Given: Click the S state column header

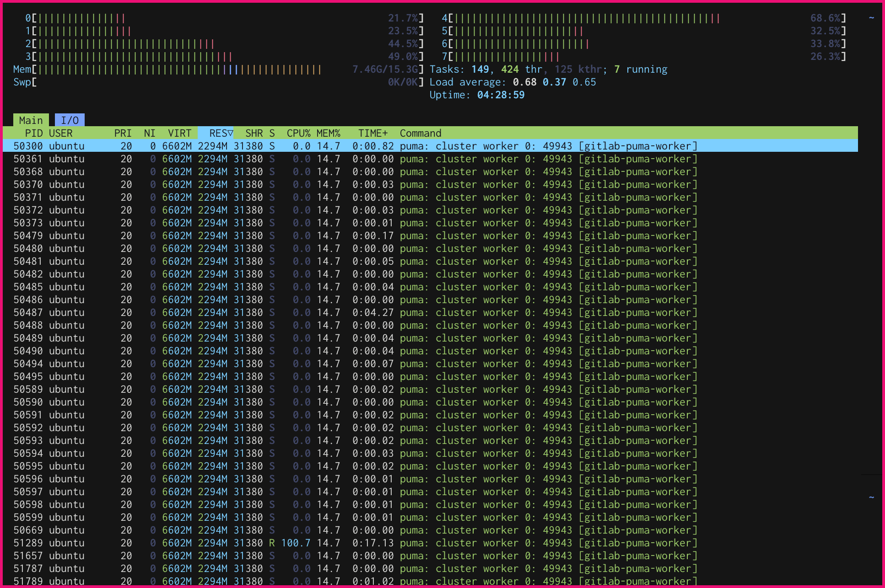Looking at the screenshot, I should (272, 133).
